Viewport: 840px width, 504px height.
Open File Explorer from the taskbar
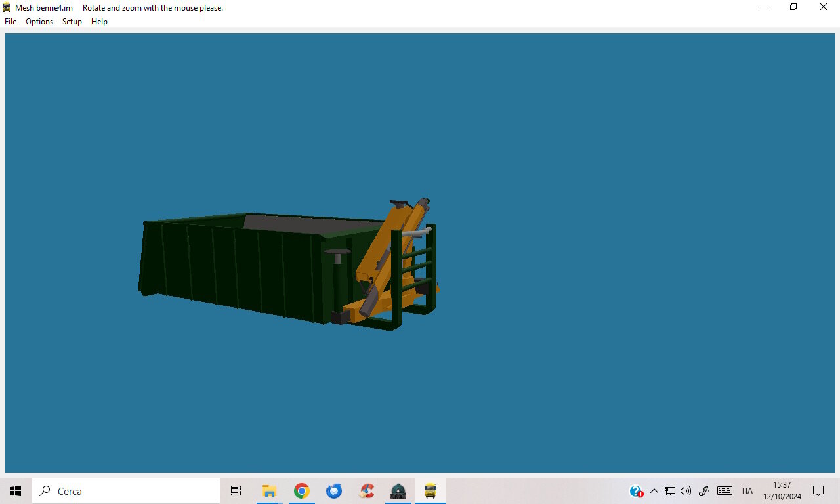(269, 491)
